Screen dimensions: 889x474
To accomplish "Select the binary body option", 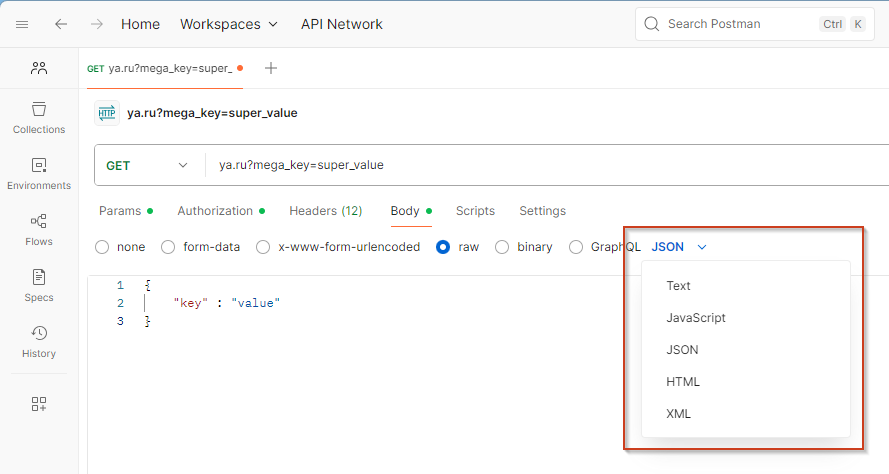I will coord(502,247).
